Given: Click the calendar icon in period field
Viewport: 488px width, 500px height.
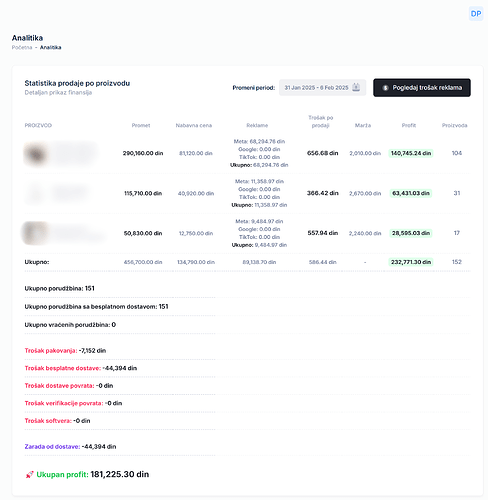Looking at the screenshot, I should 356,87.
